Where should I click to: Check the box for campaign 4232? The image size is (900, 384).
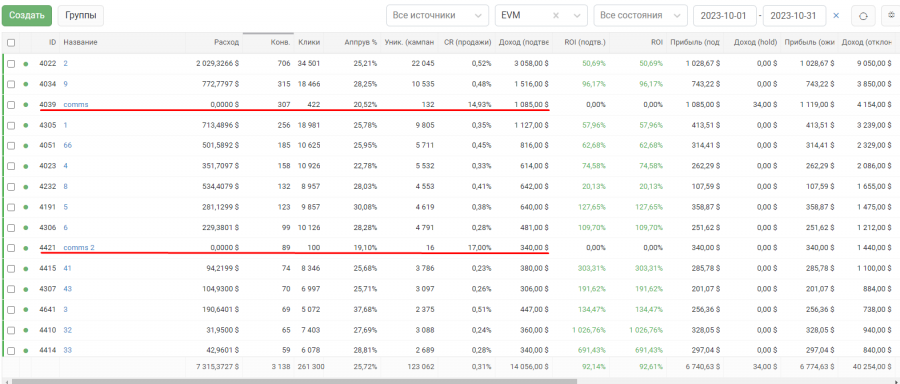[x=11, y=187]
